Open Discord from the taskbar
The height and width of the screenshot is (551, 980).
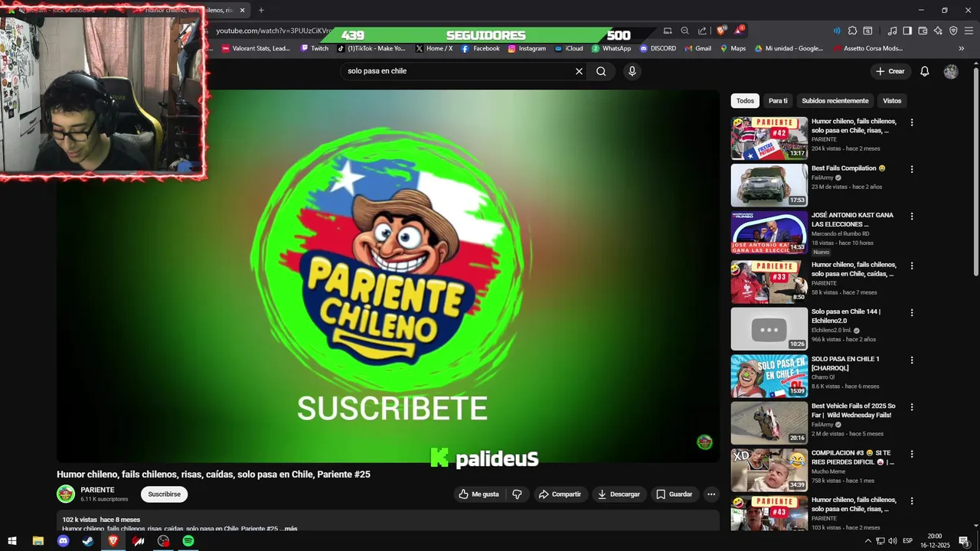click(64, 541)
